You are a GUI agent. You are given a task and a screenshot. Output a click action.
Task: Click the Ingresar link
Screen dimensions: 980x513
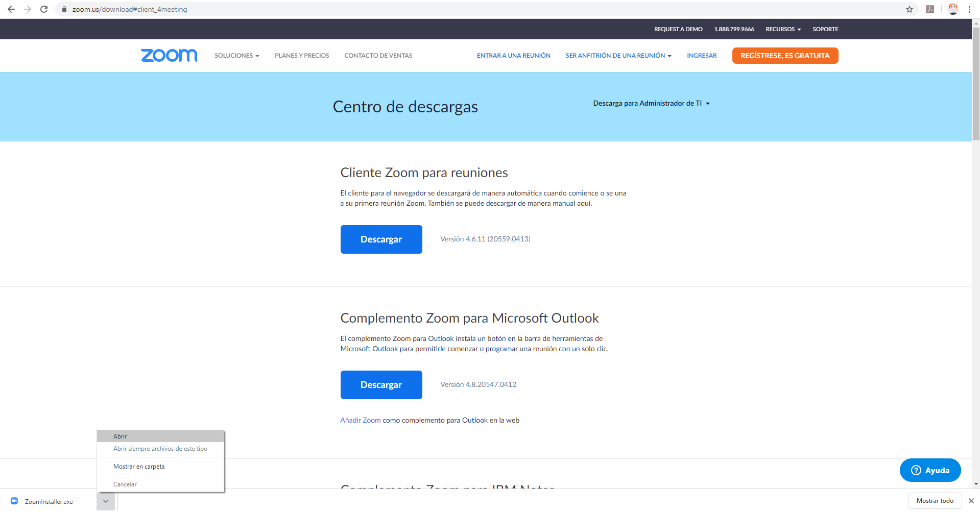(x=702, y=56)
